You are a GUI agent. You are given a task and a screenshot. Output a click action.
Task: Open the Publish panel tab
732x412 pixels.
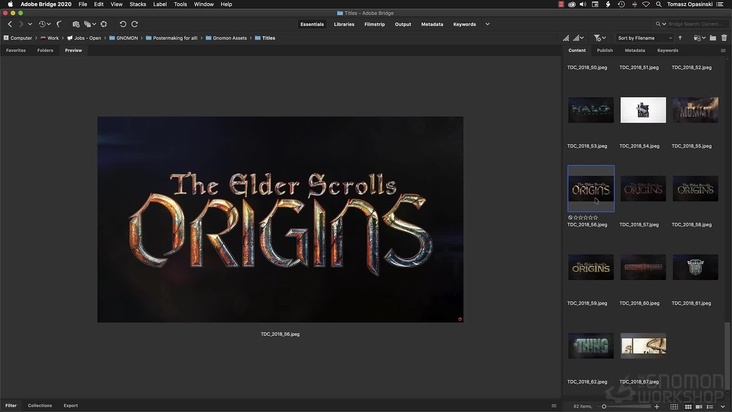(605, 50)
